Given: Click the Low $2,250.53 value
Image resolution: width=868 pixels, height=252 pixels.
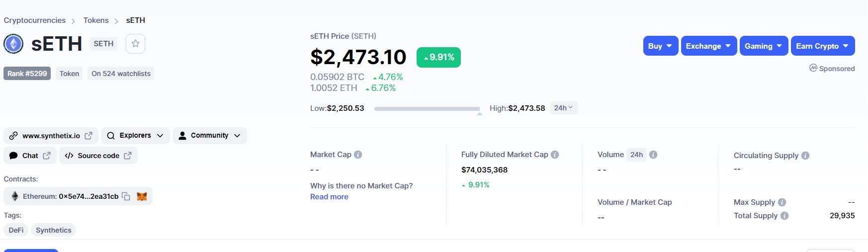Looking at the screenshot, I should coord(346,108).
